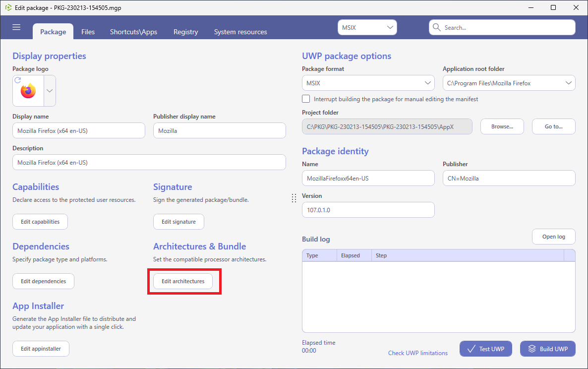Screen dimensions: 588x369
Task: Click the Project folder path field
Action: (387, 126)
